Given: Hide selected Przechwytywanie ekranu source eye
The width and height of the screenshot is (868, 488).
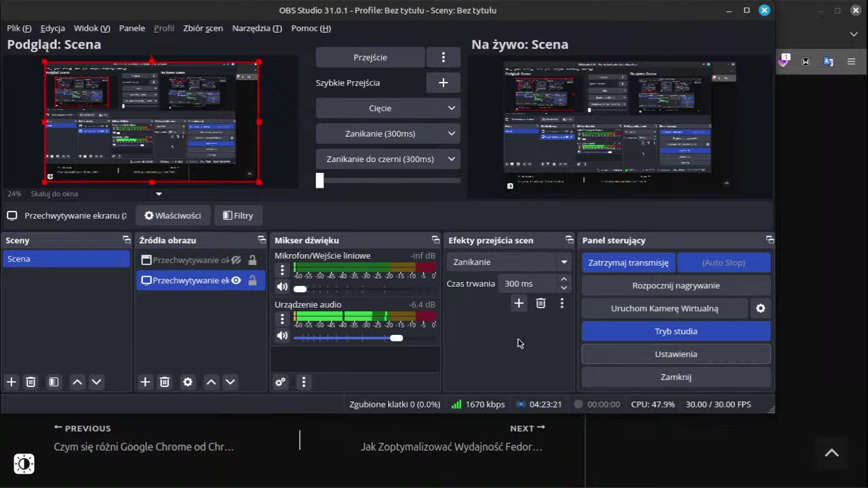Looking at the screenshot, I should coord(236,281).
